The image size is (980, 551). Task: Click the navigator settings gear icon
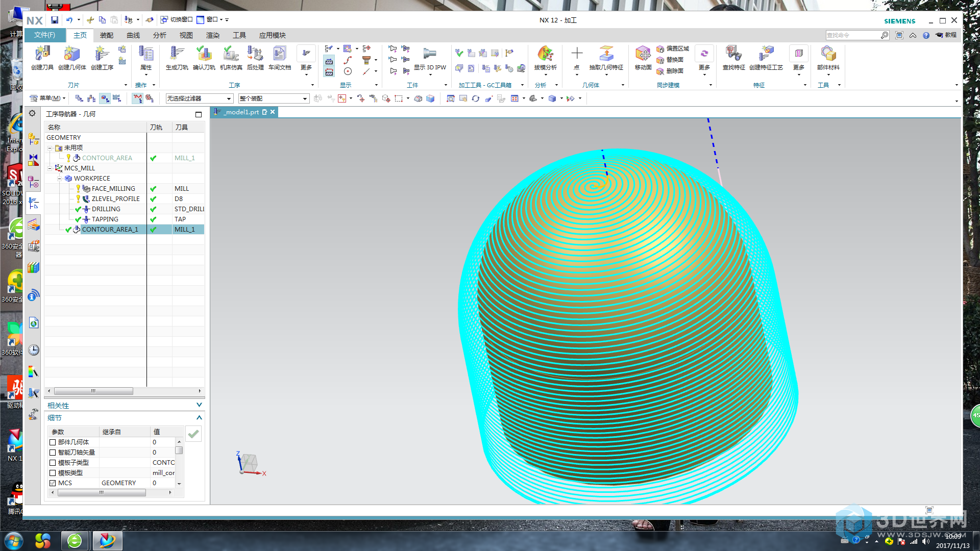pyautogui.click(x=32, y=113)
